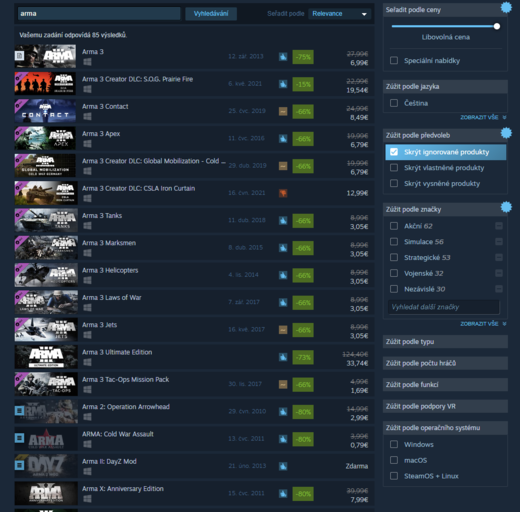Expand Zúžit podle typu section
520x512 pixels.
[x=445, y=342]
